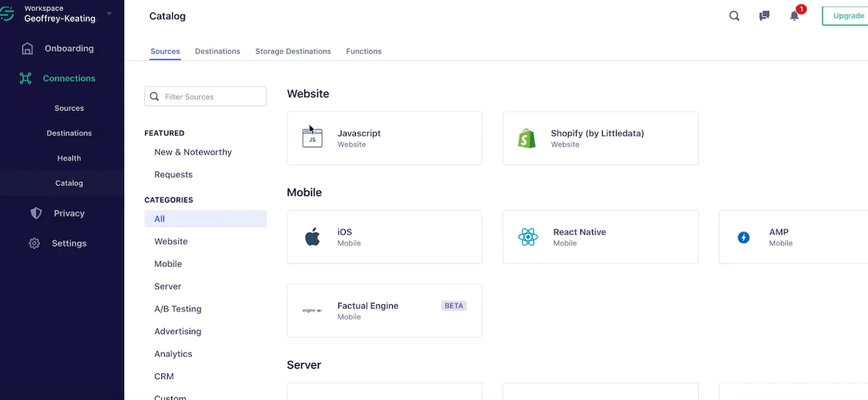Click the React Native atom icon
Image resolution: width=868 pixels, height=400 pixels.
coord(527,237)
